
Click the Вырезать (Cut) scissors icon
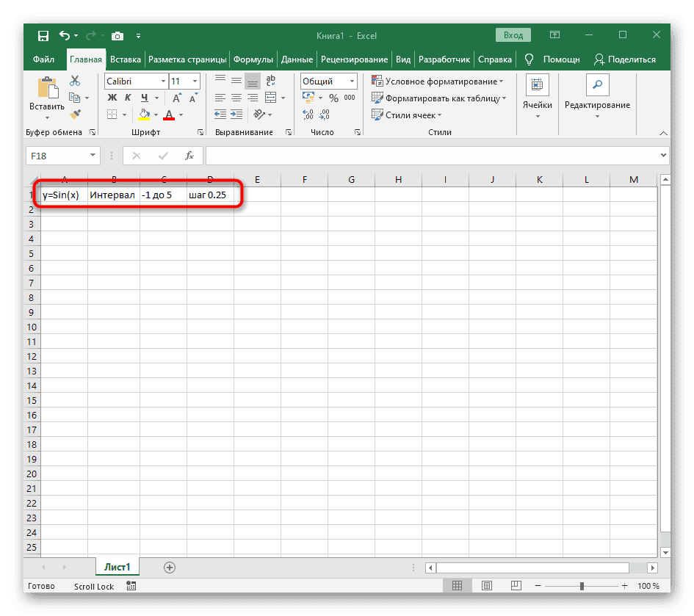[75, 80]
